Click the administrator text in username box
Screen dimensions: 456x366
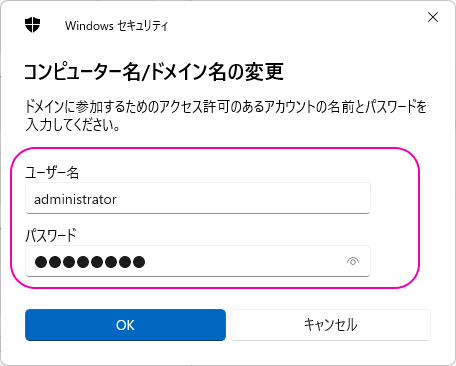(75, 199)
